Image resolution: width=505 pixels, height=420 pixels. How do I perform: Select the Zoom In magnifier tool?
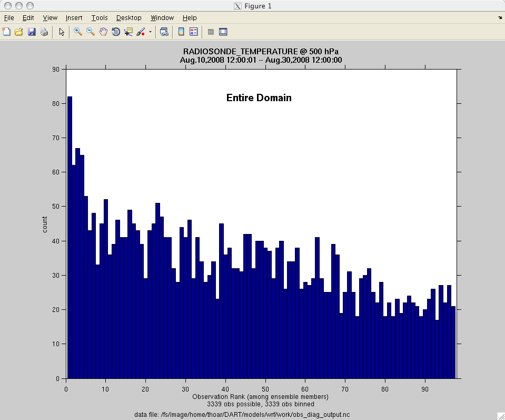point(78,32)
